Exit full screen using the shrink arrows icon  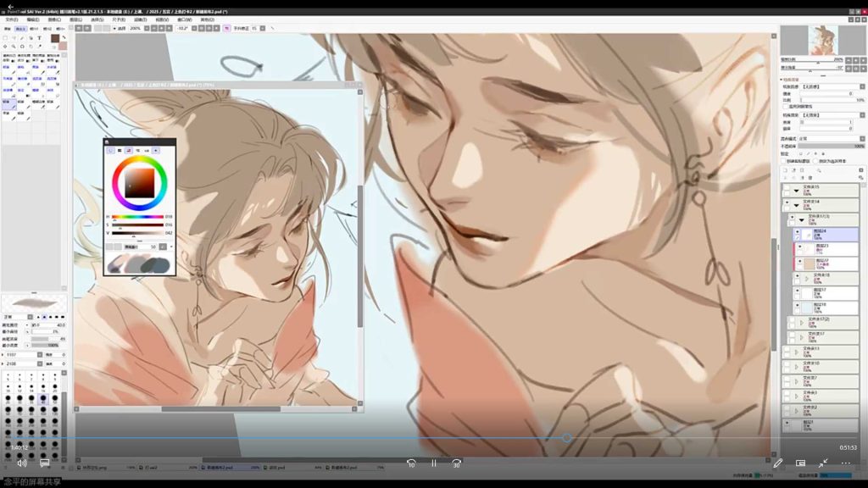tap(822, 463)
